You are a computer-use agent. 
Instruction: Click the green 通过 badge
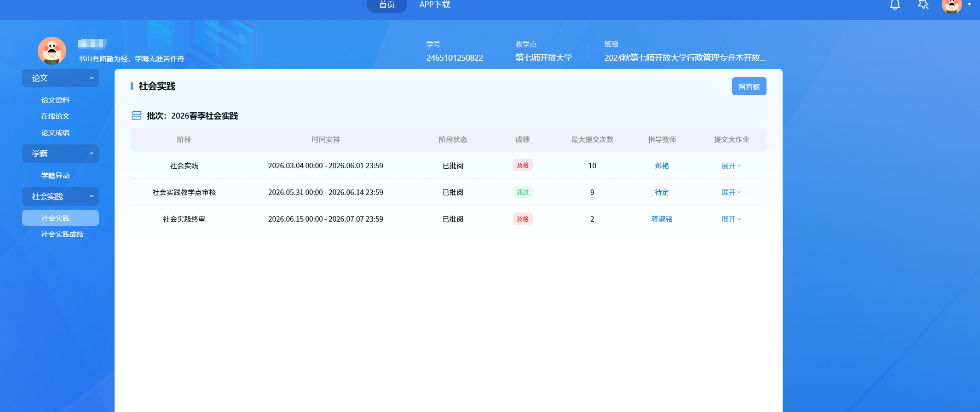pyautogui.click(x=522, y=192)
